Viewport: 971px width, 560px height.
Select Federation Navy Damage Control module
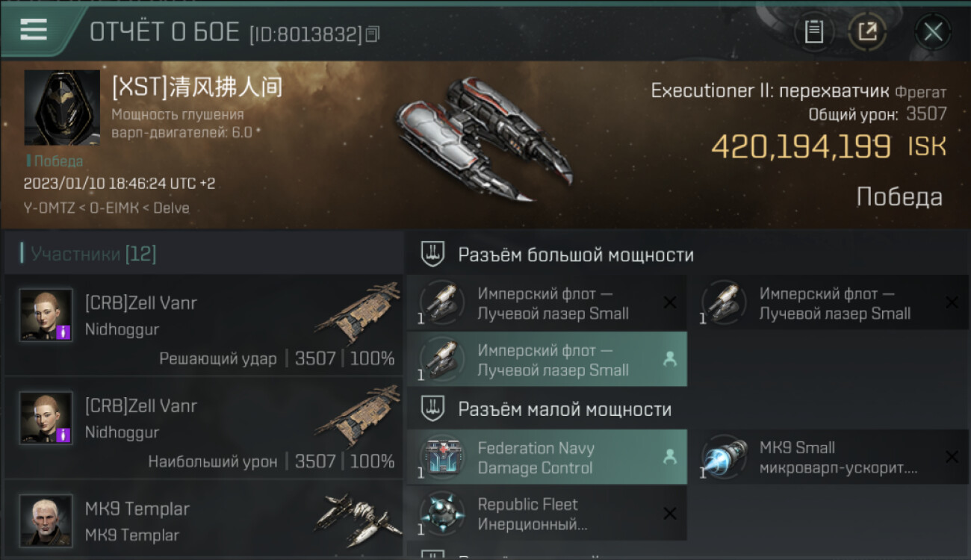point(547,457)
